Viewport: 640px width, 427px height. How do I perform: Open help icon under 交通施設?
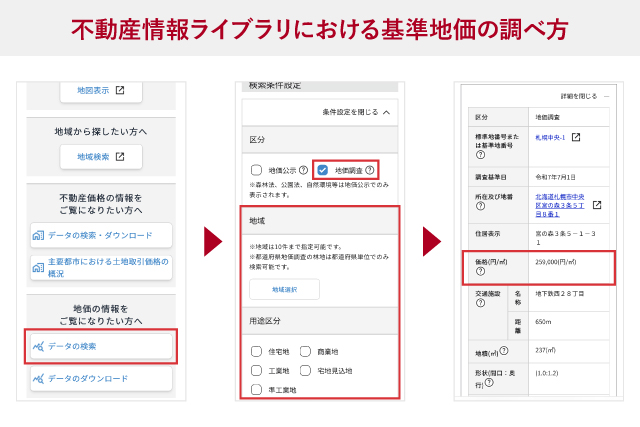(480, 302)
